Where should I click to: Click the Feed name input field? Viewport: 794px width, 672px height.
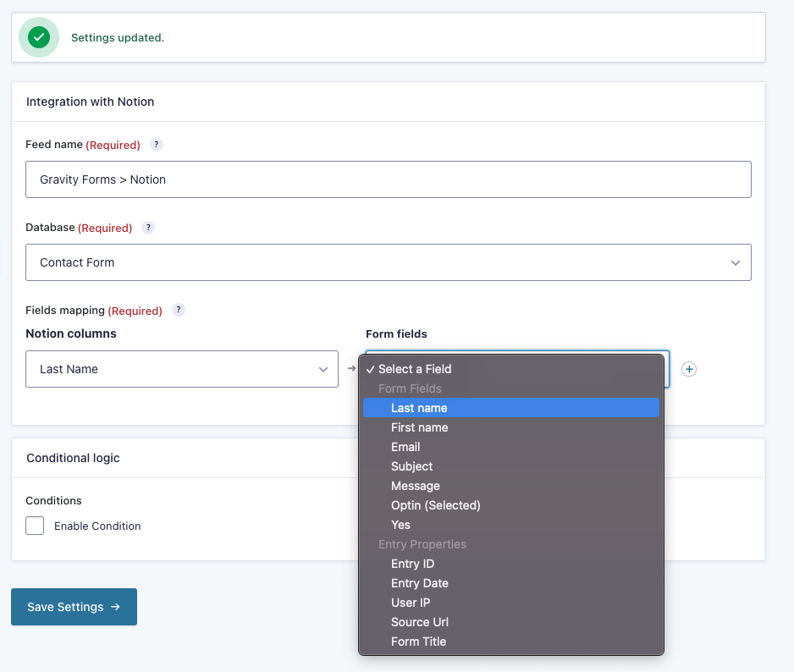click(x=389, y=179)
